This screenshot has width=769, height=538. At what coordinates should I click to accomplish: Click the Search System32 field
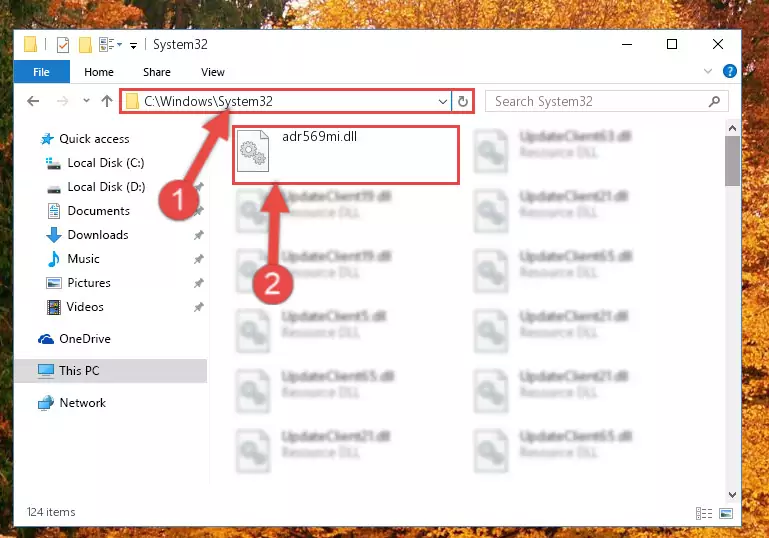[607, 102]
